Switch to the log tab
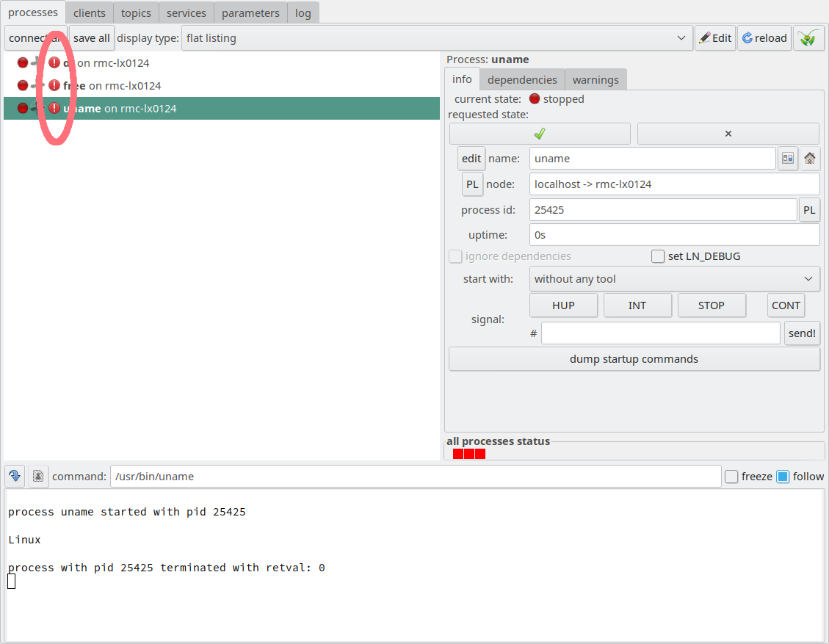The width and height of the screenshot is (829, 644). point(303,12)
